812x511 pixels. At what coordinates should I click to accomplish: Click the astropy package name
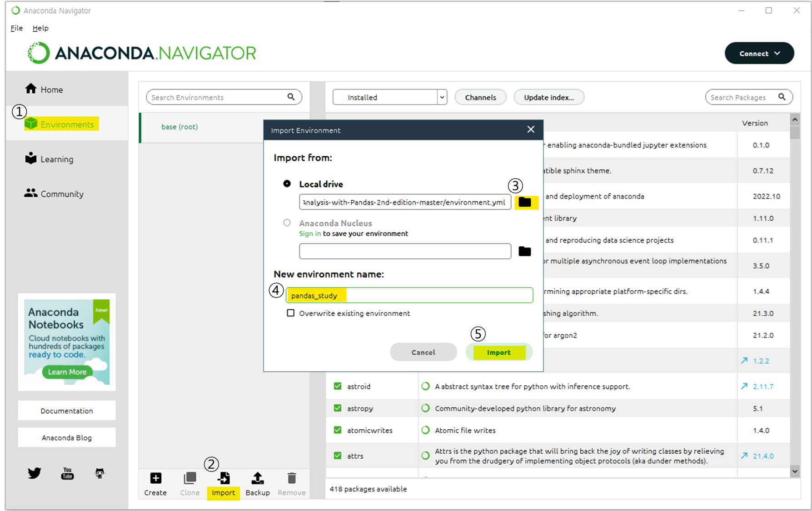pos(360,408)
